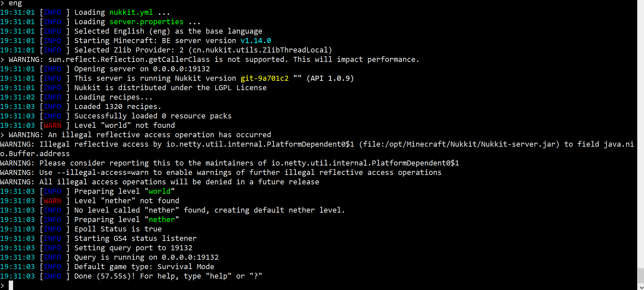Click the "Default game type: Survival Mode" line
Viewport: 644px width, 290px height.
point(144,267)
